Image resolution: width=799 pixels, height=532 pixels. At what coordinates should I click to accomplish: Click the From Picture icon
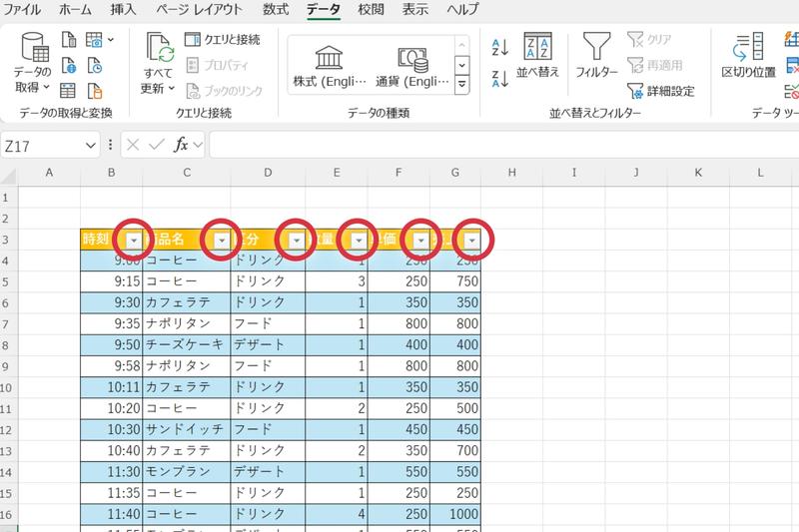(x=94, y=39)
